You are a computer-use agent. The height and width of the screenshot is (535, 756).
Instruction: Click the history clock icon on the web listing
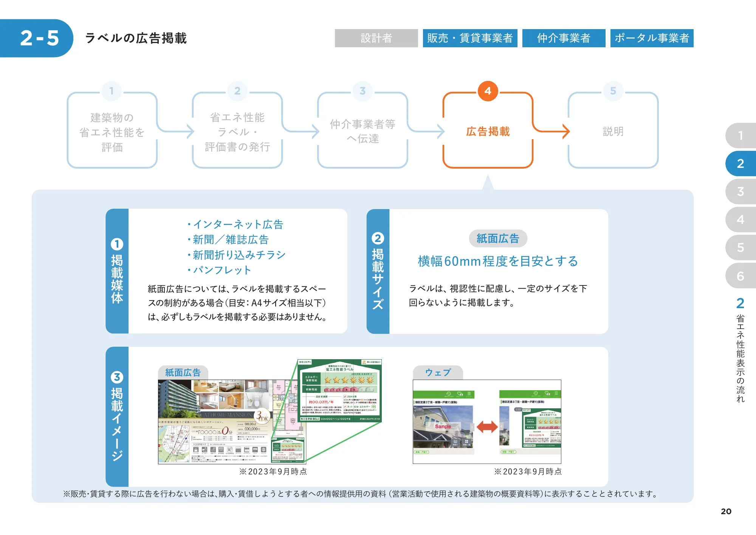click(x=449, y=393)
